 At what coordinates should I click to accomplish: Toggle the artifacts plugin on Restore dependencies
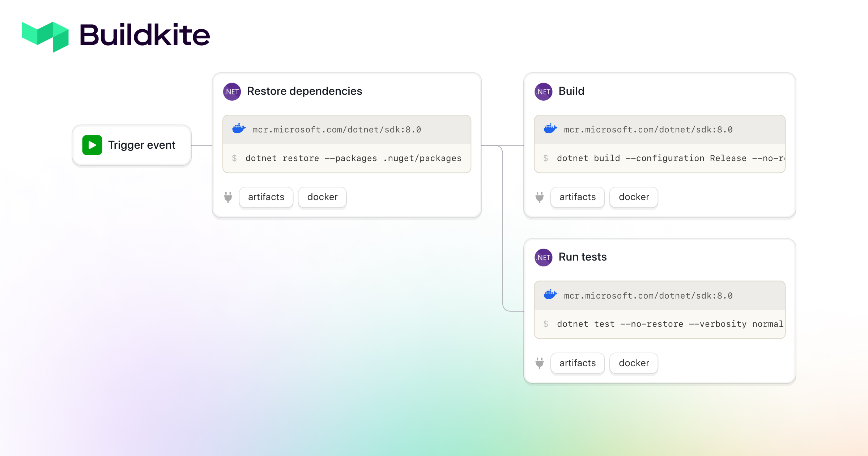[x=266, y=197]
